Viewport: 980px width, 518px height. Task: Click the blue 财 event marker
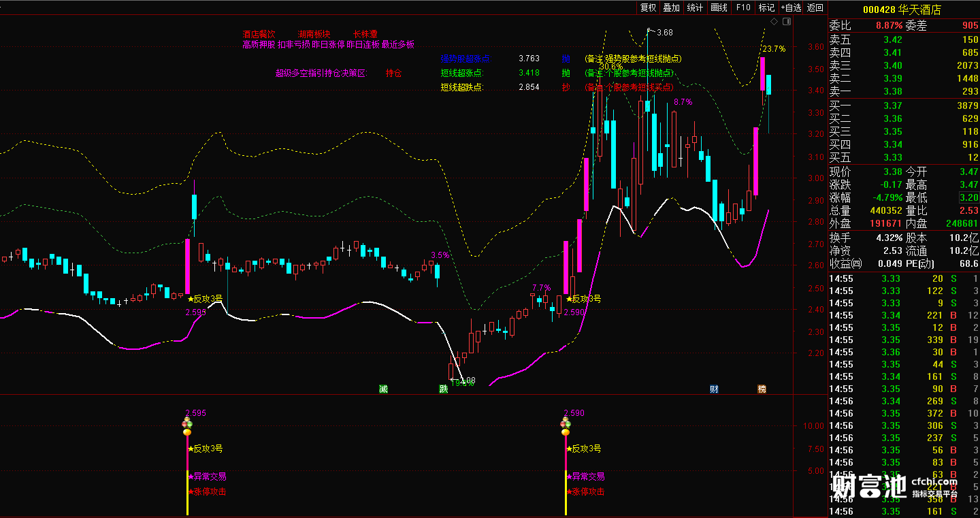click(714, 389)
